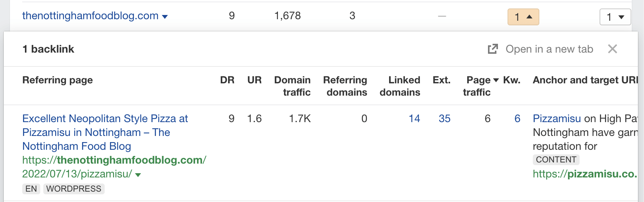
Task: Click the keywords count 6
Action: pos(517,119)
